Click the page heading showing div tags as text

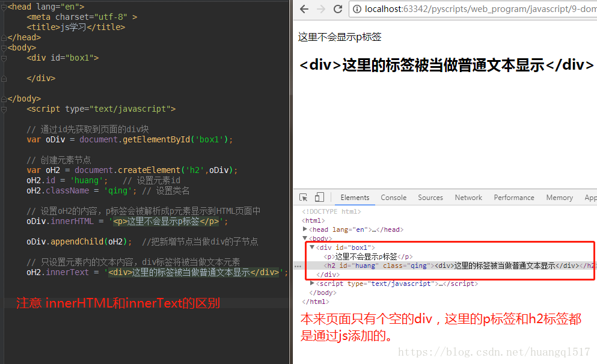[x=446, y=65]
